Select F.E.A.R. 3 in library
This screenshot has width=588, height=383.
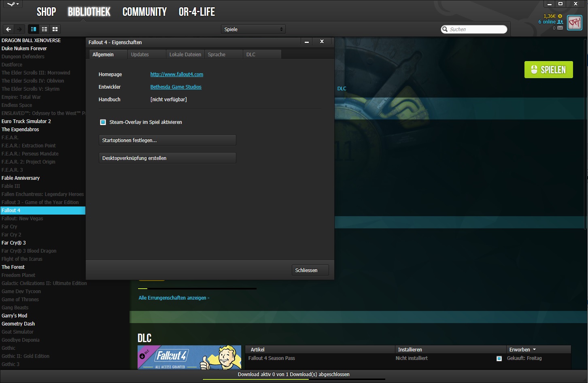click(x=12, y=170)
